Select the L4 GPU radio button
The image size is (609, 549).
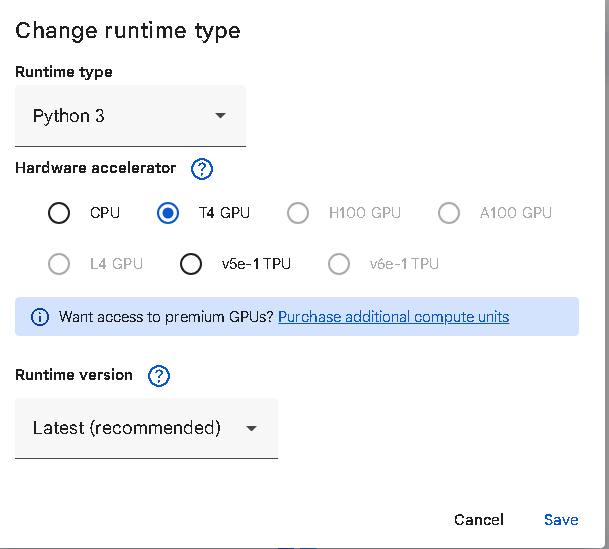[59, 264]
